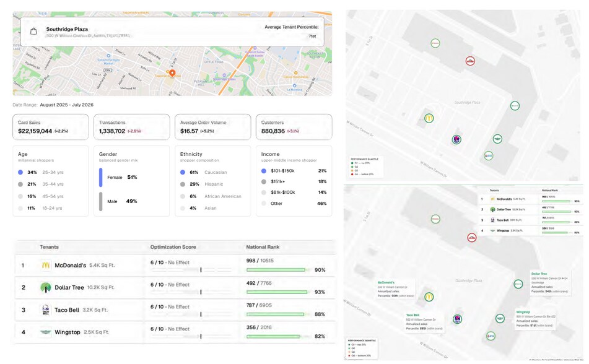Open the Wingstop tooltip card on the map
589x364 pixels.
(x=535, y=319)
